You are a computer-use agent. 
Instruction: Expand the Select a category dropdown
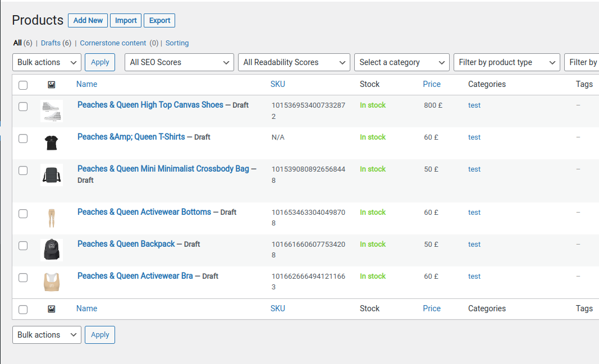click(x=402, y=62)
